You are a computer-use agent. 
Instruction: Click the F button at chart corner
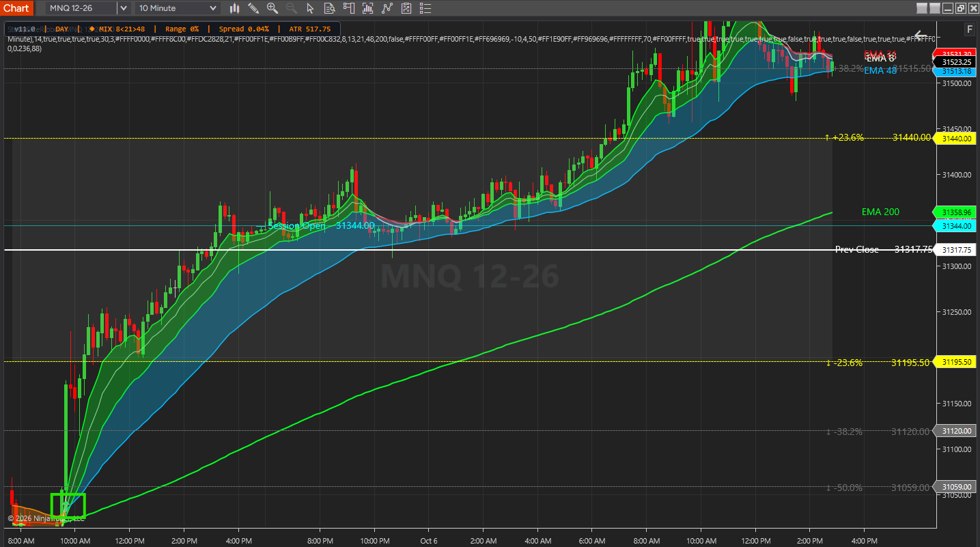click(969, 29)
